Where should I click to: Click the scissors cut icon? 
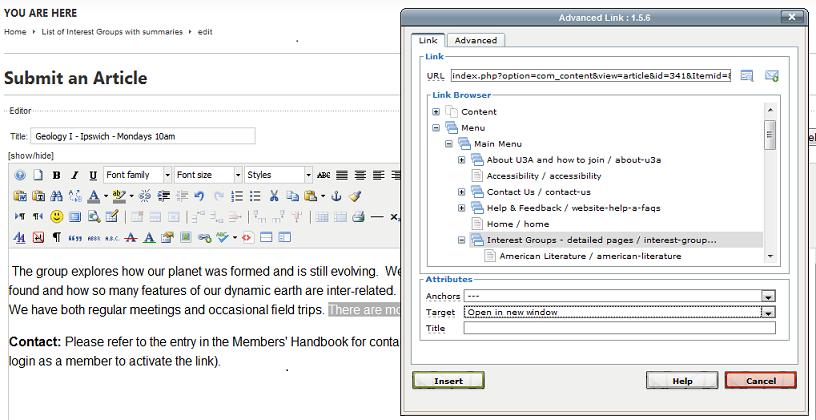click(x=273, y=196)
